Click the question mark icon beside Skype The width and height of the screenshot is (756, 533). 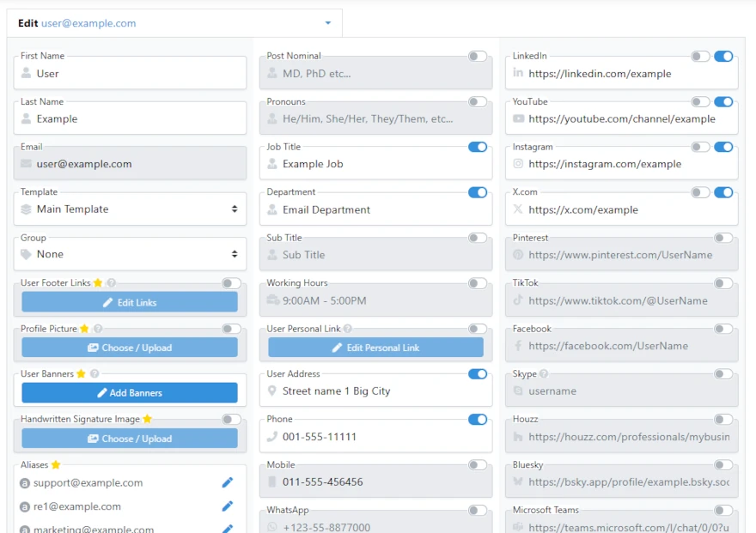pos(544,374)
